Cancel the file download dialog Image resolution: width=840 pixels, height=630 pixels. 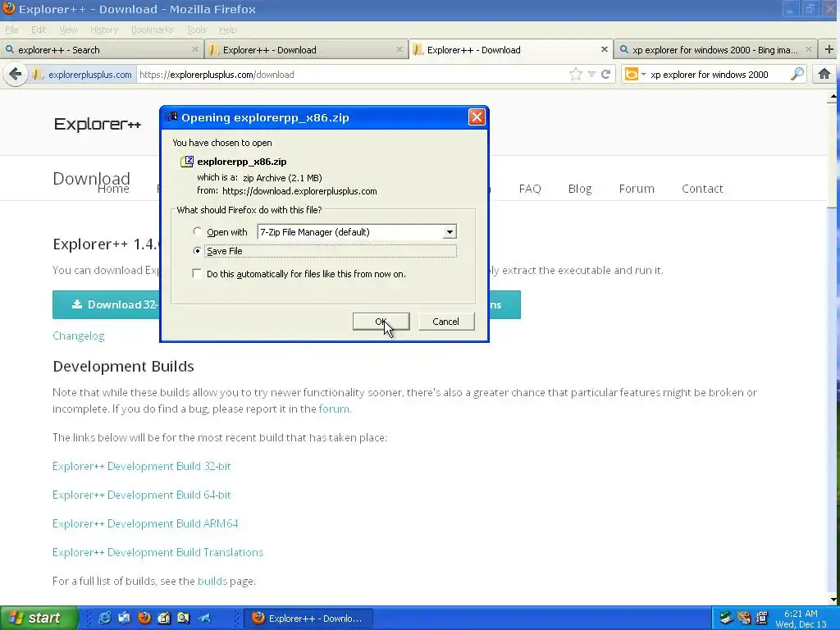click(445, 322)
